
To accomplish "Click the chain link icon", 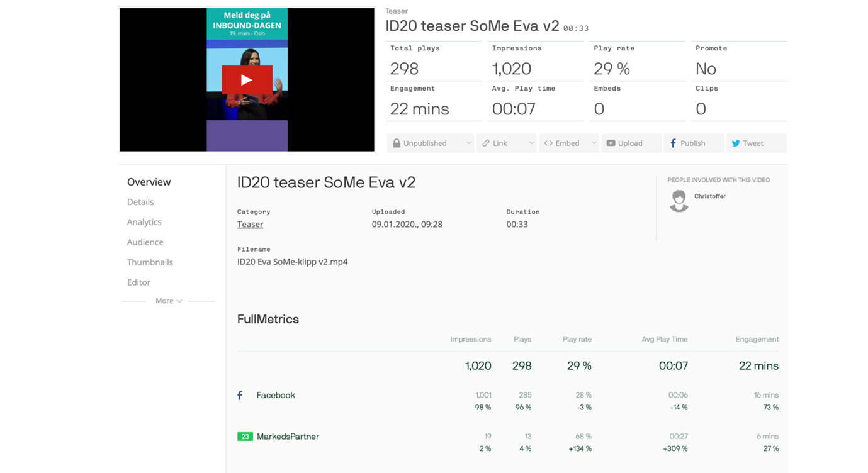I will (x=486, y=143).
